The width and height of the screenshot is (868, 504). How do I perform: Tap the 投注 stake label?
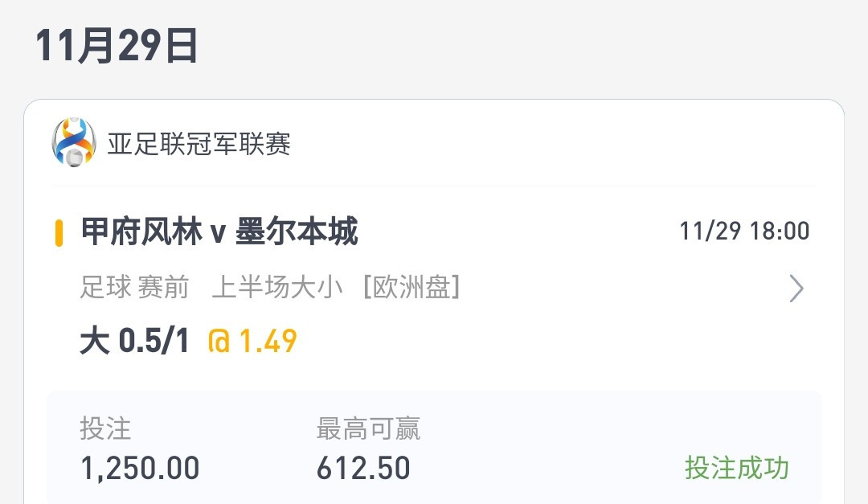tap(105, 428)
